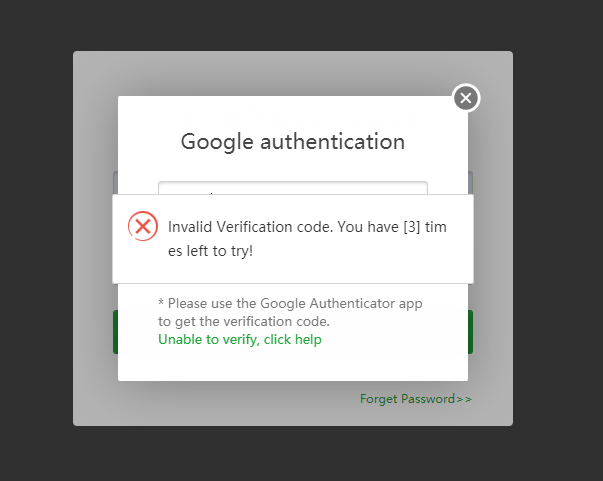
Task: Click green button's left edge behind dialog
Action: tap(115, 332)
